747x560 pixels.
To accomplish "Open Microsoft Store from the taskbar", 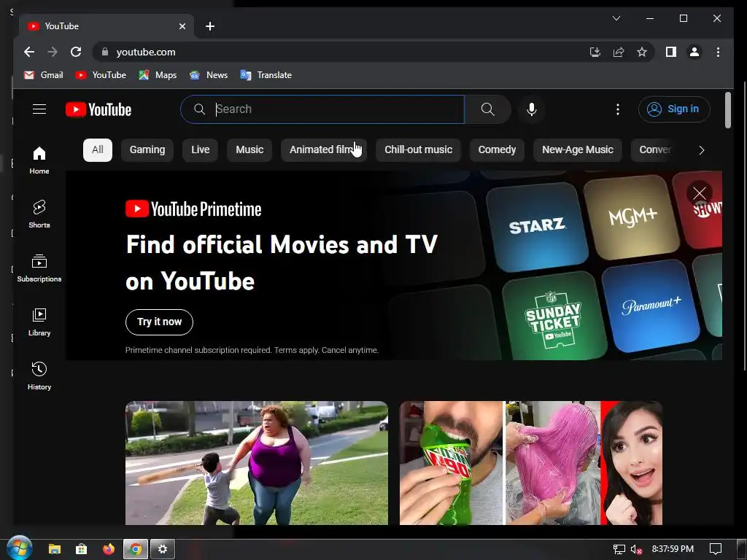I will pos(82,549).
